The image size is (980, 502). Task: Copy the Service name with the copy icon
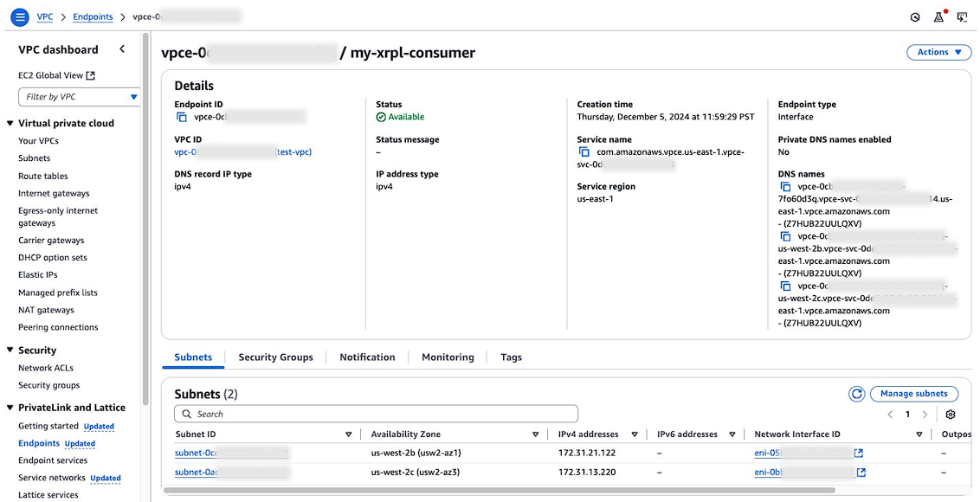(x=584, y=152)
